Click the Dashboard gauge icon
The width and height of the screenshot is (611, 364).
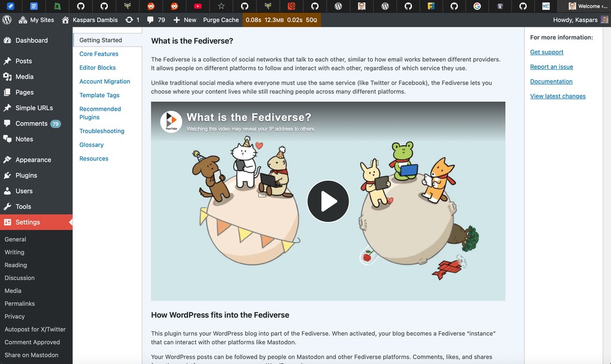(7, 41)
